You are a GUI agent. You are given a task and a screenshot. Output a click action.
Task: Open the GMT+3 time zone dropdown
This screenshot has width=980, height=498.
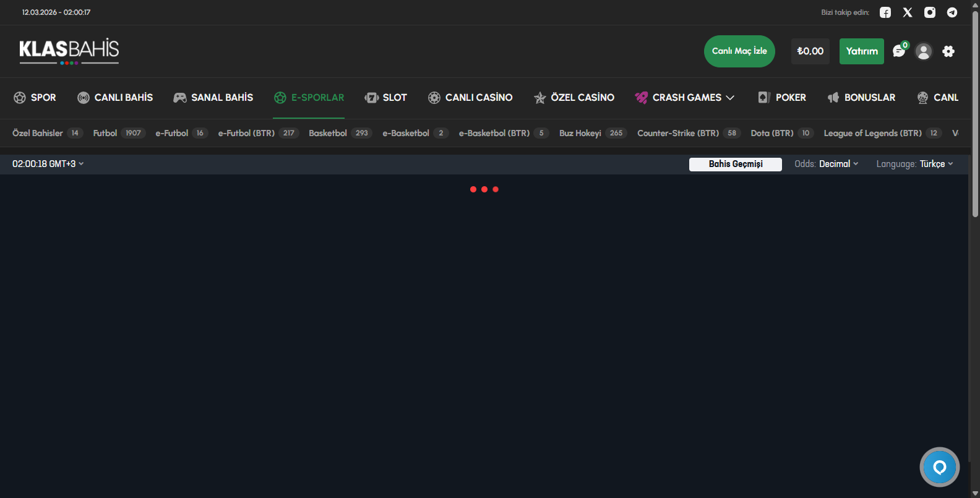tap(48, 164)
